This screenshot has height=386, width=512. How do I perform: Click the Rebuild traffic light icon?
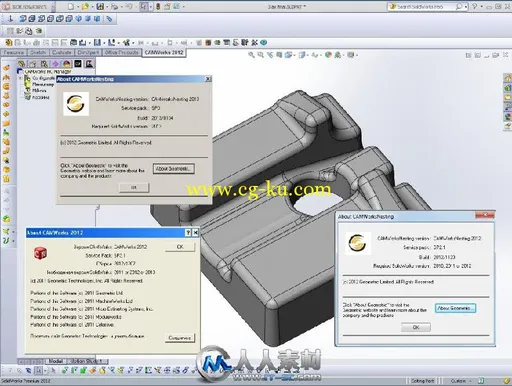(x=158, y=6)
